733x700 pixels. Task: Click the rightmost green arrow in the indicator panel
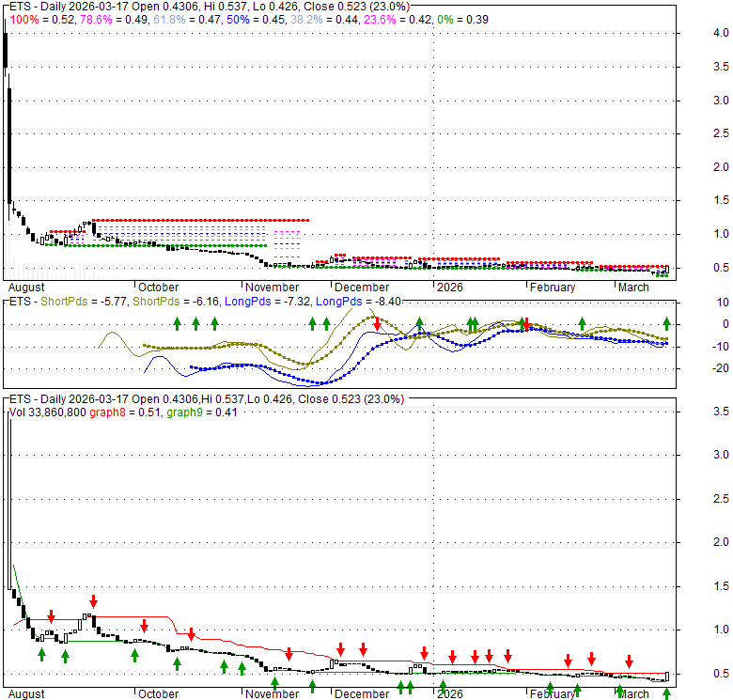click(x=666, y=323)
